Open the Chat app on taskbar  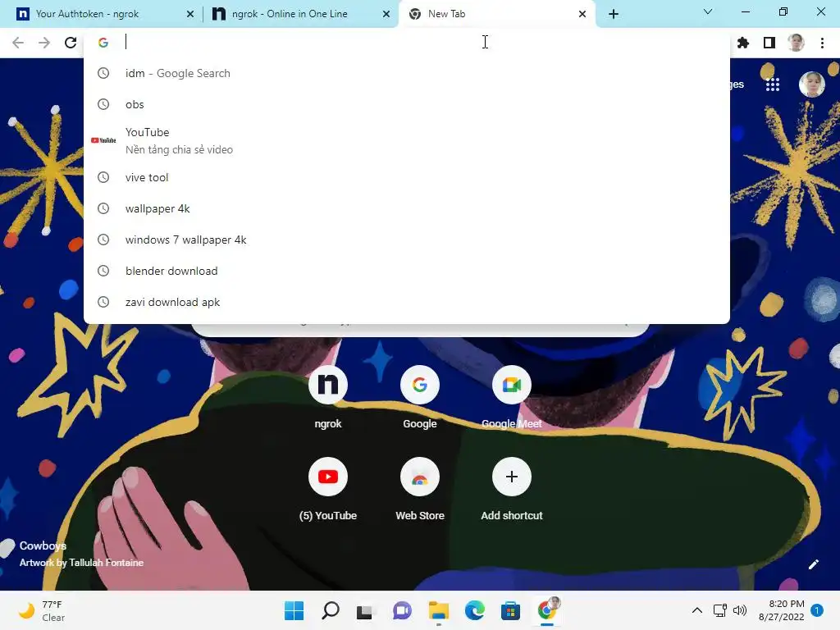click(402, 610)
